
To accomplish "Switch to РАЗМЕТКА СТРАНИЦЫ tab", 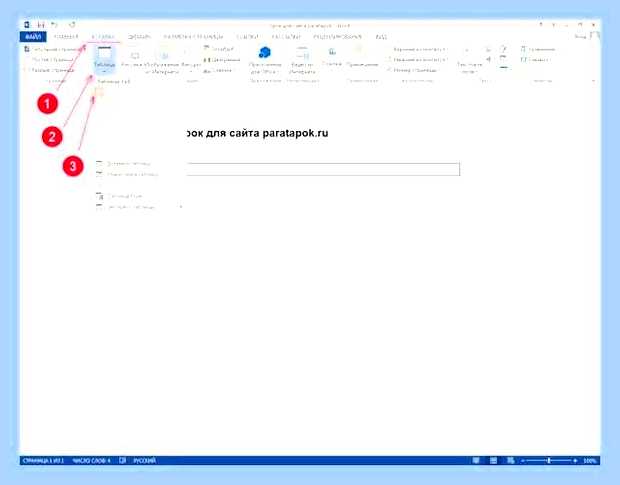I will coord(193,37).
